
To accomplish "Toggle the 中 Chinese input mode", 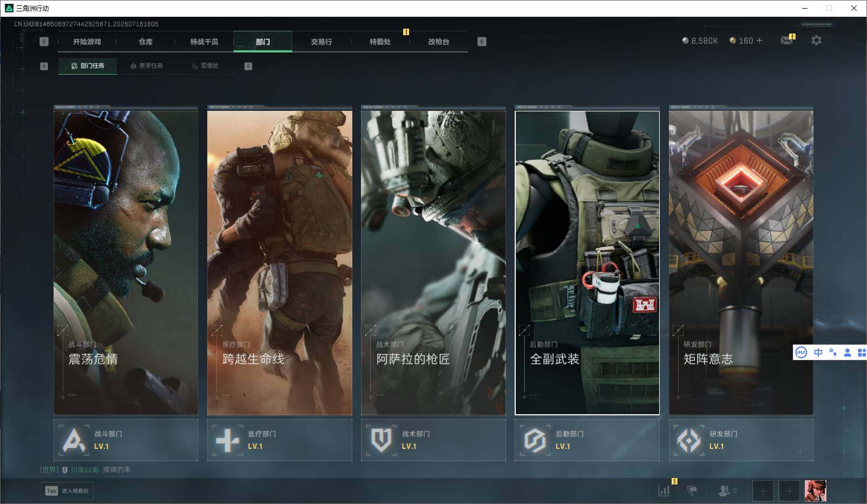I will tap(818, 353).
